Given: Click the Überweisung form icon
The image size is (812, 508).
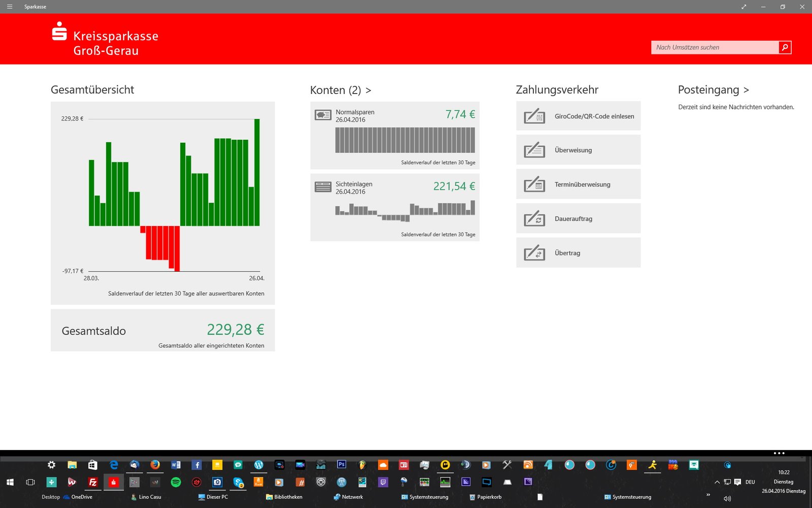Looking at the screenshot, I should [534, 150].
